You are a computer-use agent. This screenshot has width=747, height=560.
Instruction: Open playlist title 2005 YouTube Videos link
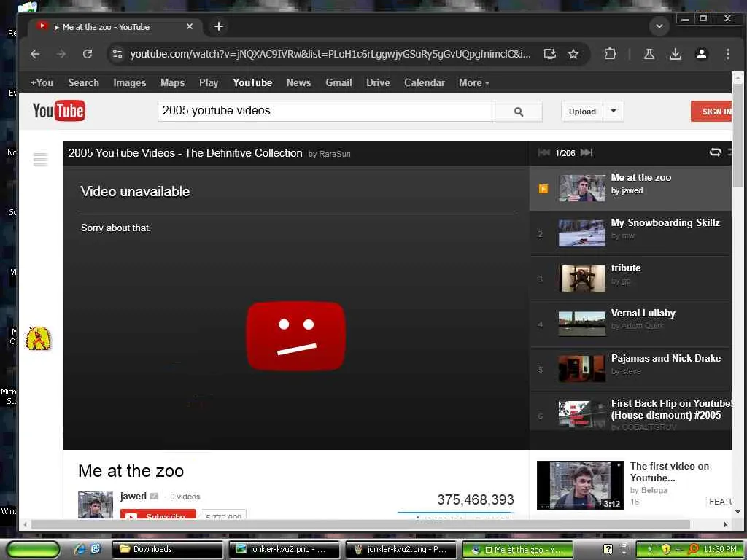pos(185,153)
